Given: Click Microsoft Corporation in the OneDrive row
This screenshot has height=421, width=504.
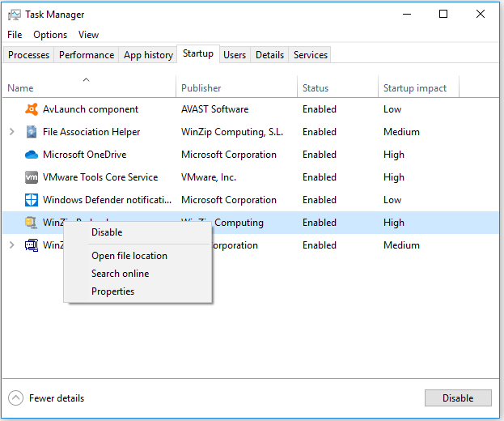Looking at the screenshot, I should point(228,155).
